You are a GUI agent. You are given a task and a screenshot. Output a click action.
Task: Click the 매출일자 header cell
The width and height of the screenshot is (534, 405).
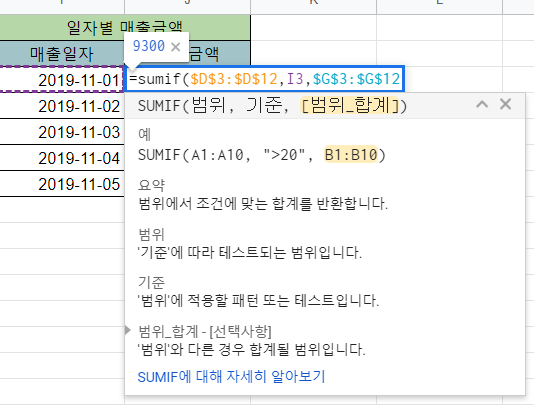point(62,54)
